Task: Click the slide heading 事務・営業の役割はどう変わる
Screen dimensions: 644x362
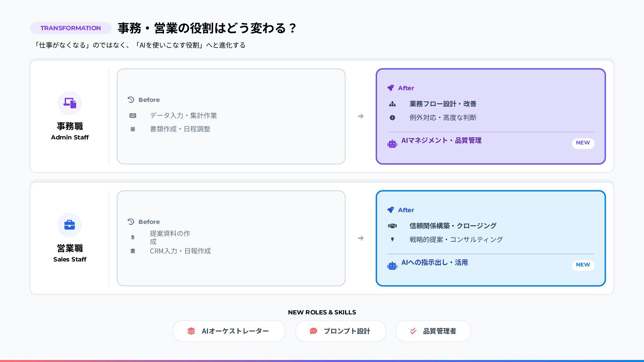Action: (207, 28)
